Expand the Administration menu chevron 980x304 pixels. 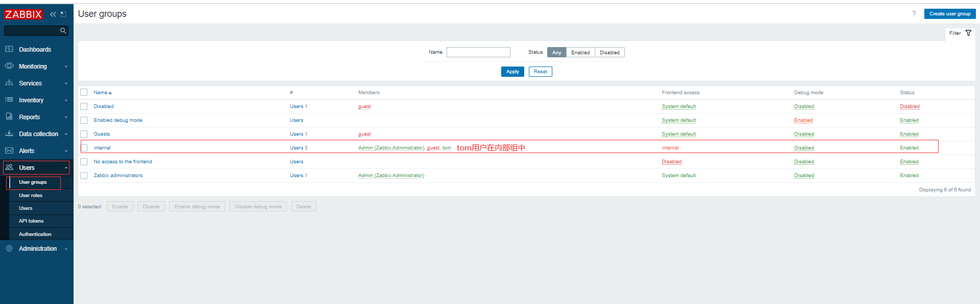click(66, 249)
